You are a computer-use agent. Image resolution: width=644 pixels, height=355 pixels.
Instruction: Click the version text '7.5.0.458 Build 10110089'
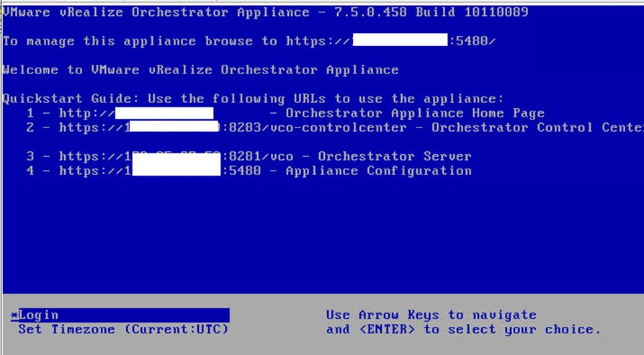[431, 12]
